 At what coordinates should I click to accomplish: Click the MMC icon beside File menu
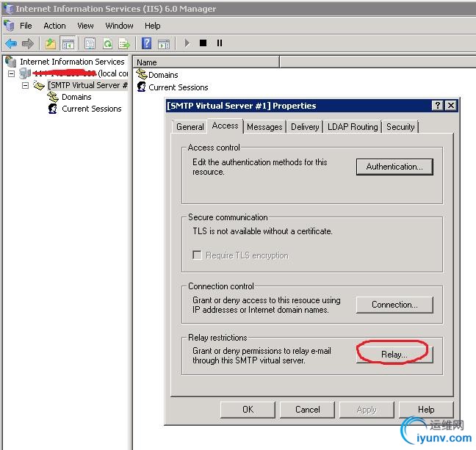(x=9, y=26)
